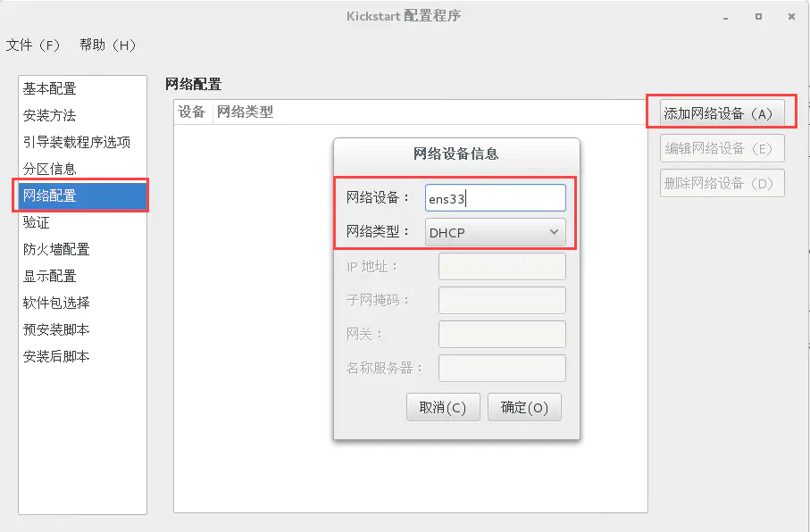Click the 名称服务器 input field
Image resolution: width=810 pixels, height=532 pixels.
pyautogui.click(x=502, y=368)
